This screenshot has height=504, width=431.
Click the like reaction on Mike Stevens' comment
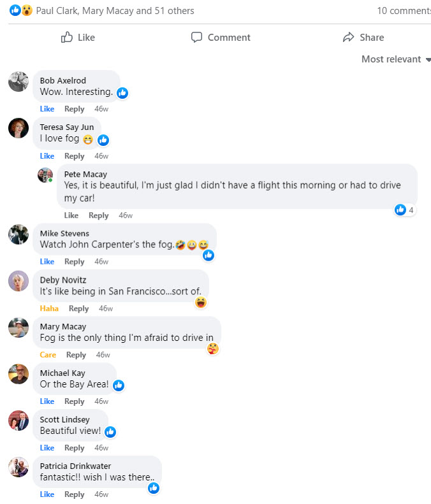pyautogui.click(x=208, y=256)
